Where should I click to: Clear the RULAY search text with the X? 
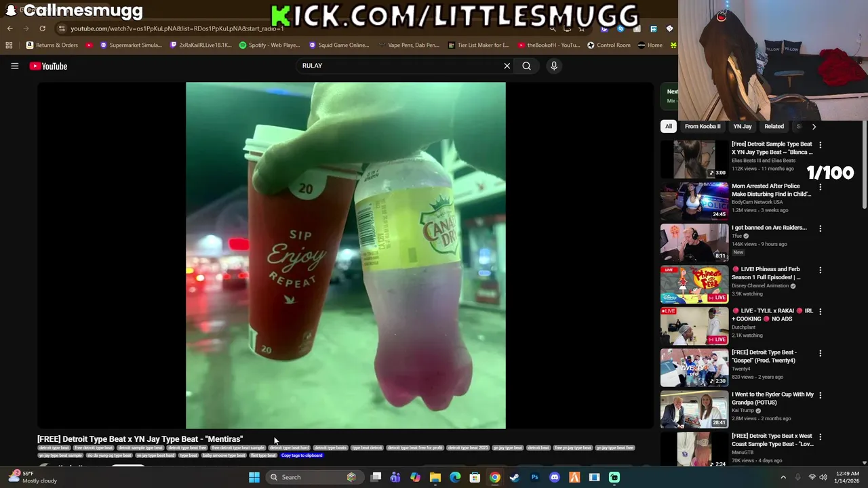(x=507, y=66)
